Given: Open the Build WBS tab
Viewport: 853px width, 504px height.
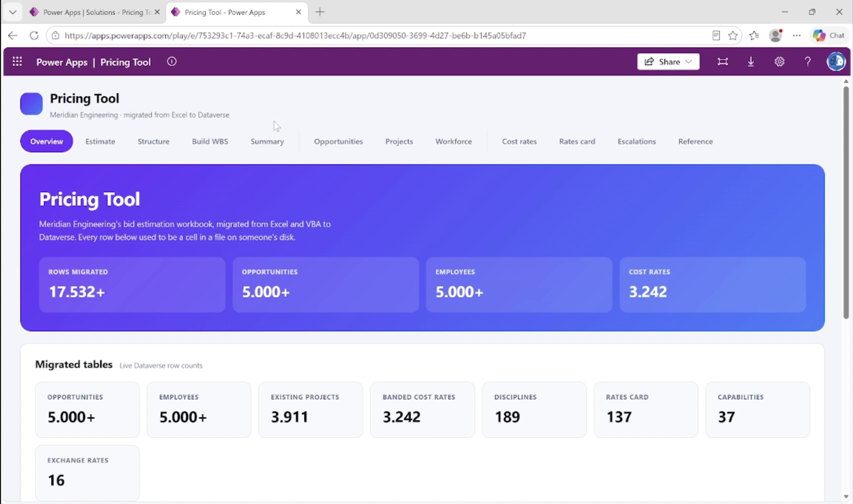Looking at the screenshot, I should [x=210, y=141].
